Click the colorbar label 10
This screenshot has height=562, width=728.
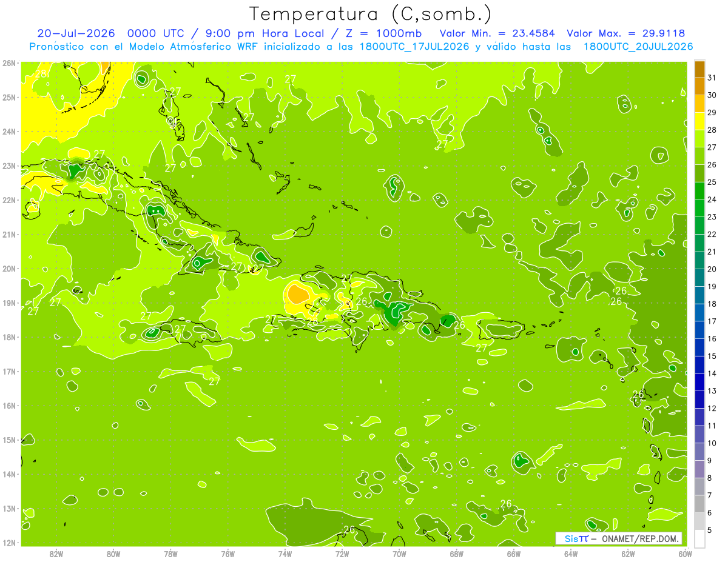coord(712,443)
